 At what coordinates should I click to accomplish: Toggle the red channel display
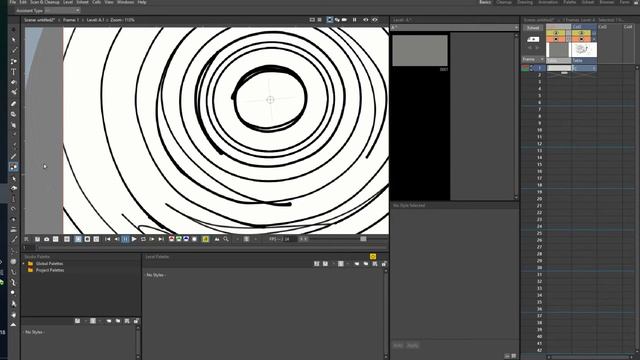click(171, 239)
